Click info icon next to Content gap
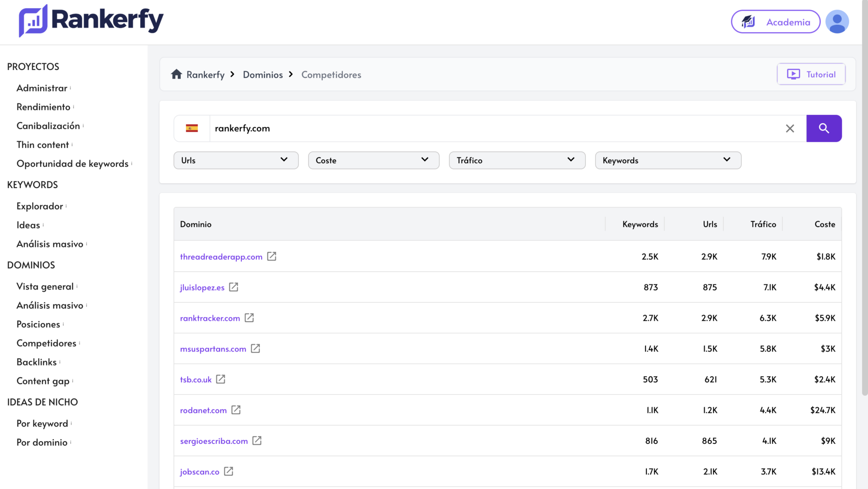Image resolution: width=868 pixels, height=489 pixels. 72,381
